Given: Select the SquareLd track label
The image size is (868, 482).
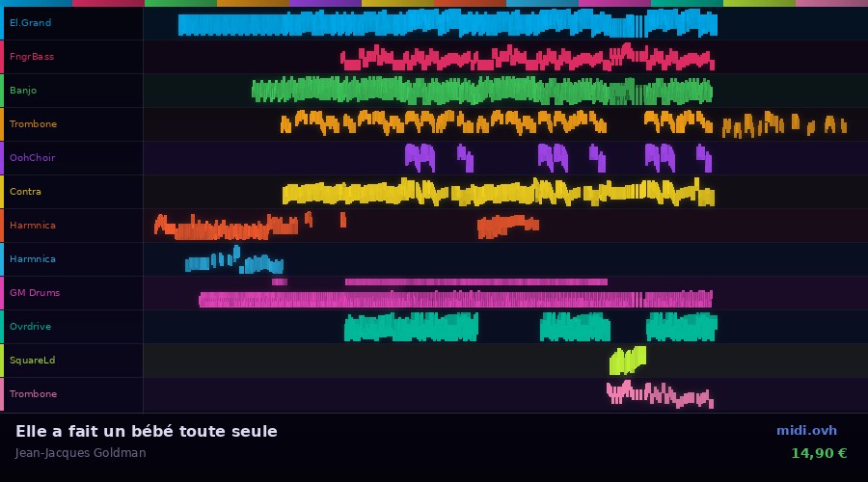Looking at the screenshot, I should pyautogui.click(x=33, y=361).
